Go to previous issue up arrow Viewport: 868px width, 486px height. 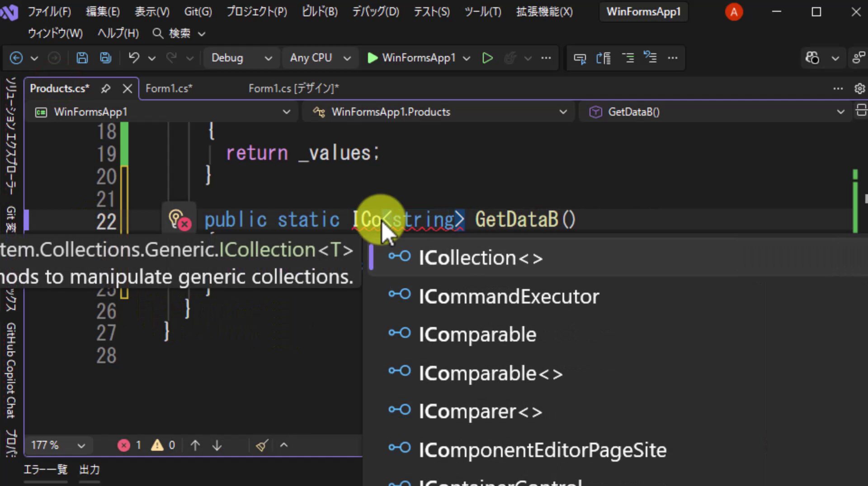(x=195, y=445)
